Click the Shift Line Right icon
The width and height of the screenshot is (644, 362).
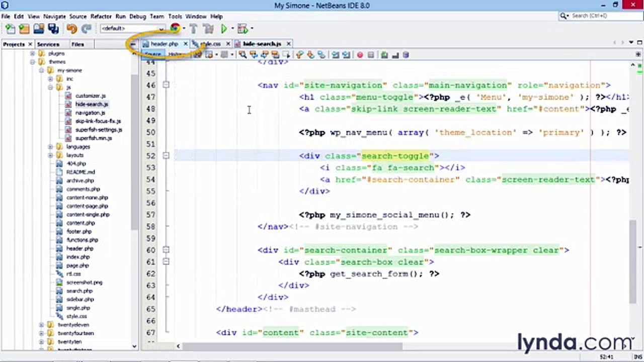click(346, 55)
